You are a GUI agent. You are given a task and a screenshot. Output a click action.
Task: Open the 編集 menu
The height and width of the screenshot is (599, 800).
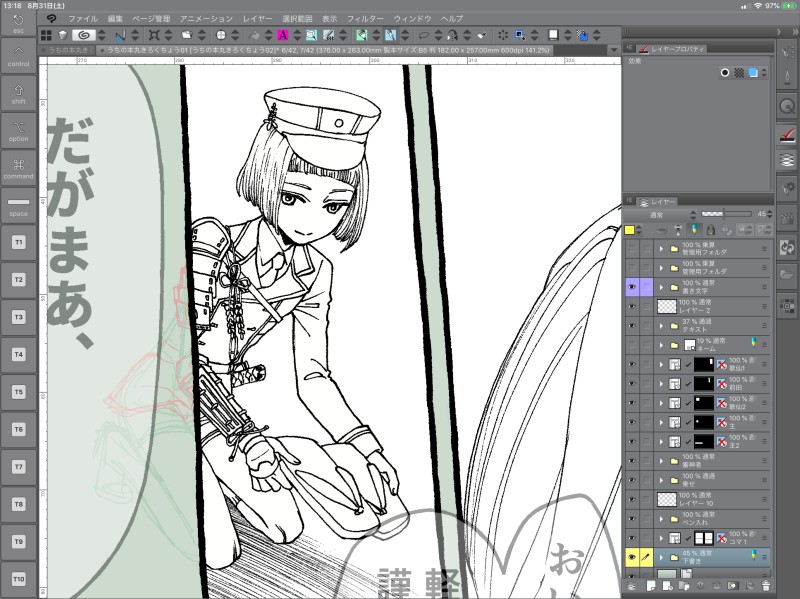(x=115, y=19)
